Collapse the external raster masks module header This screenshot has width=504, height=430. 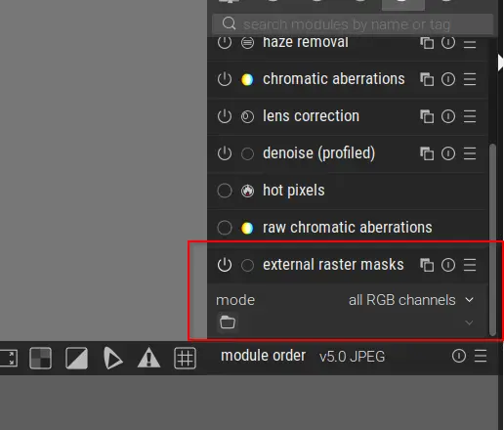click(333, 265)
